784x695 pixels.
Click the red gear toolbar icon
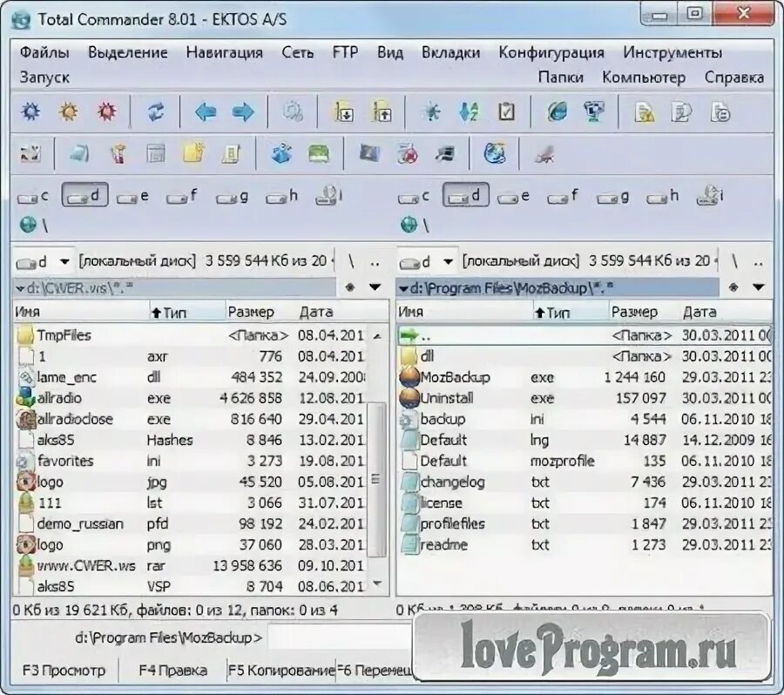(x=106, y=111)
